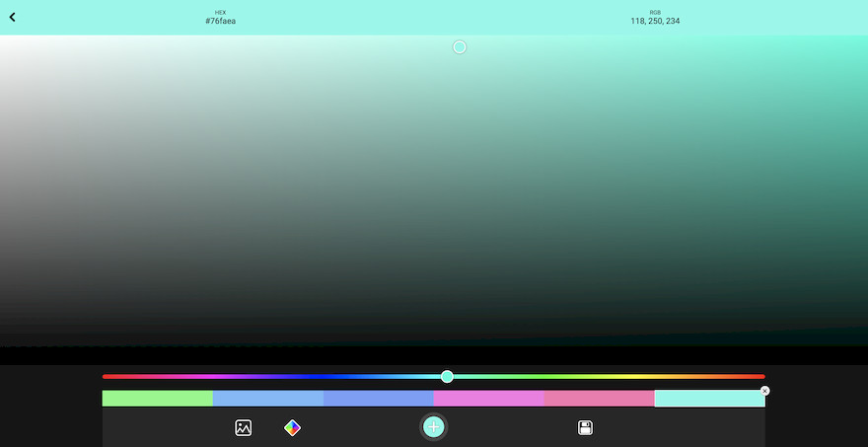Pick the periwinkle blue palette swatch
This screenshot has height=447, width=868.
[379, 399]
